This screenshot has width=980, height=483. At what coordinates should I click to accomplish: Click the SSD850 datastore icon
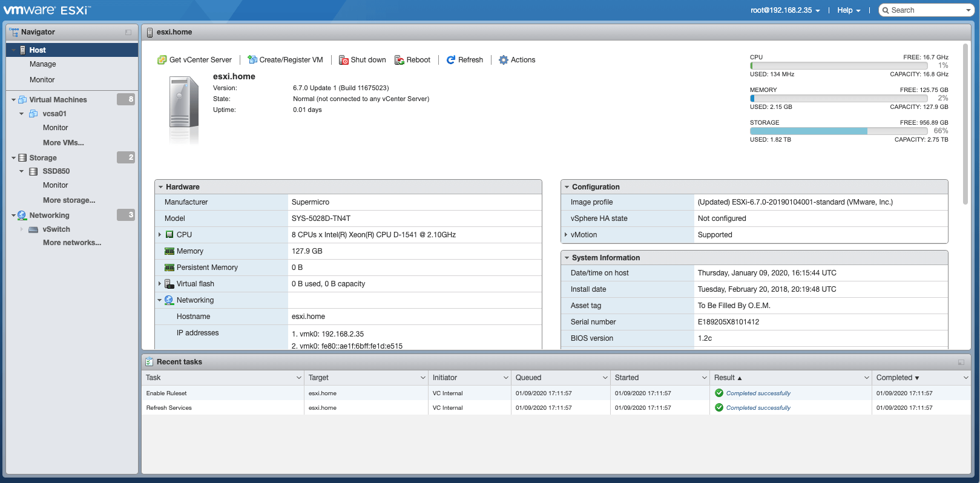click(x=34, y=171)
